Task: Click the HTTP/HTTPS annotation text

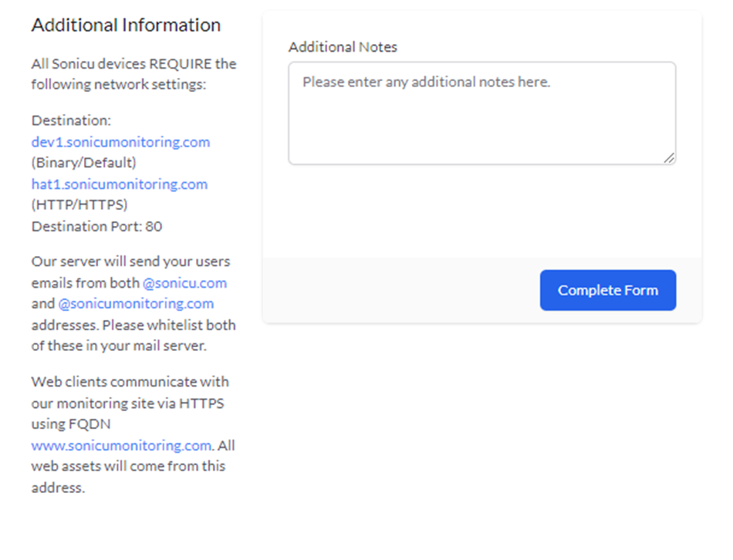Action: click(74, 205)
